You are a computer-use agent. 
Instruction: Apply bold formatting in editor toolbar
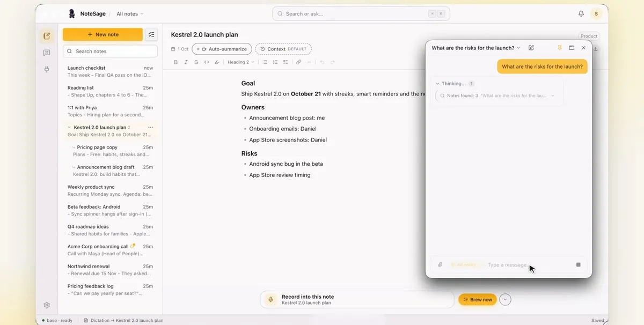(175, 62)
